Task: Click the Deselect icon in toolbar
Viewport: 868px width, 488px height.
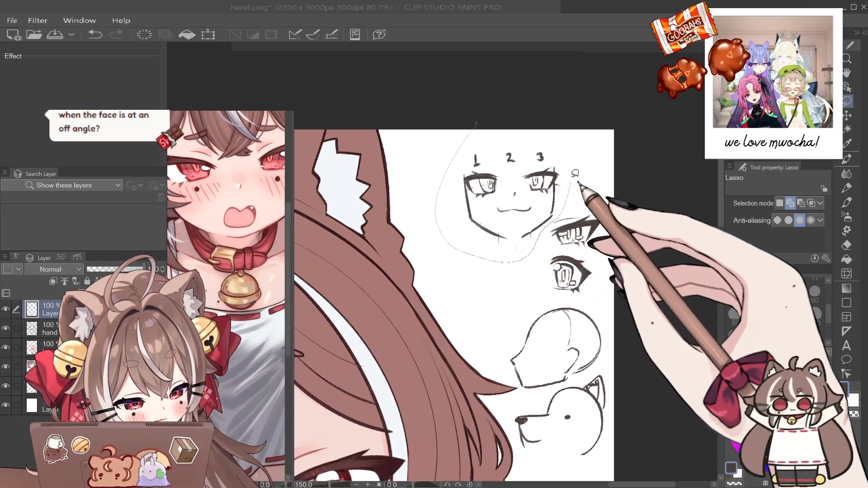Action: (235, 34)
